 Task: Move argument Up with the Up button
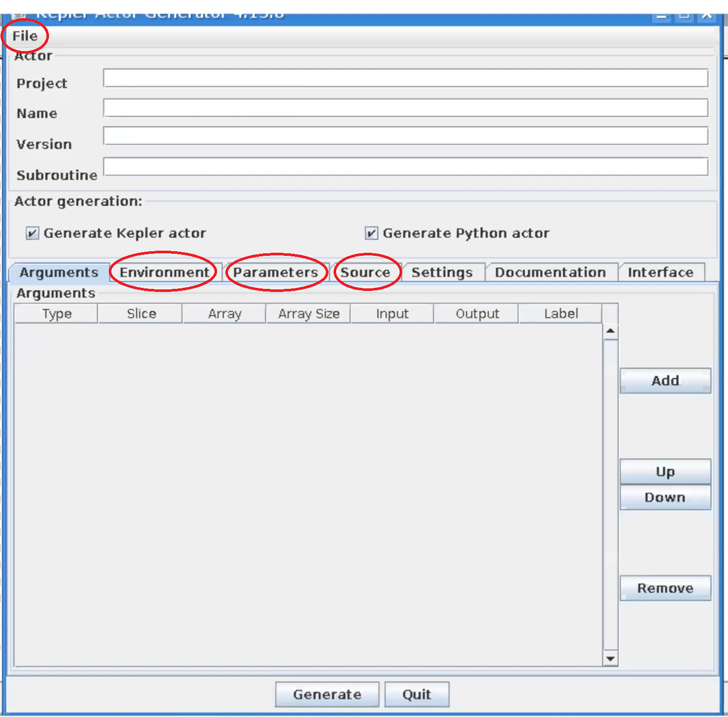[665, 471]
